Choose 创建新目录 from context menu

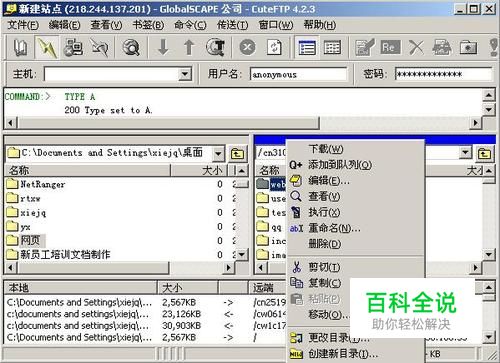[355, 354]
